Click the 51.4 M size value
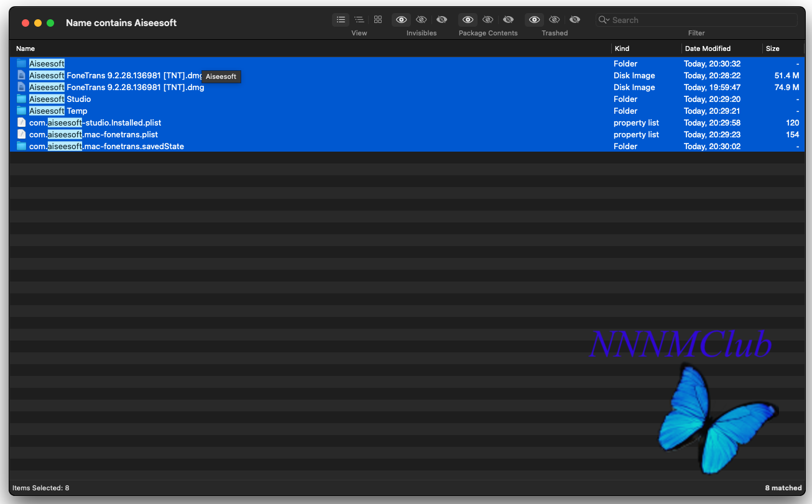This screenshot has width=812, height=504. (x=787, y=75)
